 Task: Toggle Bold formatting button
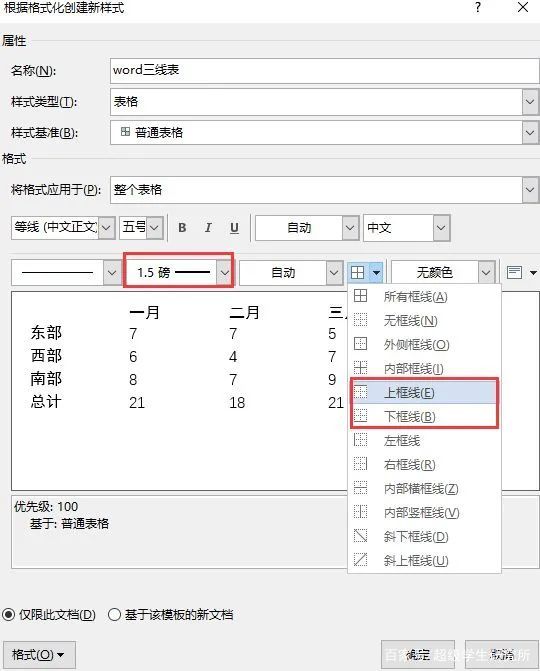tap(182, 228)
